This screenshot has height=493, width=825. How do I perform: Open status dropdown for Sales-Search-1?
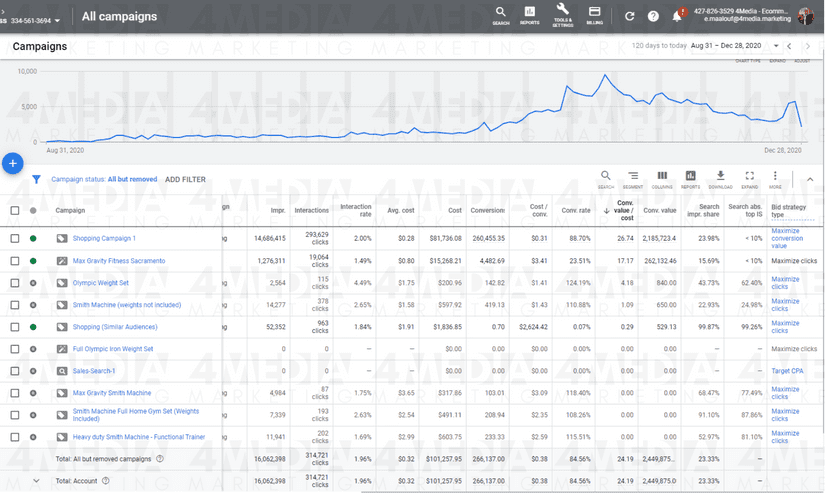[x=33, y=371]
